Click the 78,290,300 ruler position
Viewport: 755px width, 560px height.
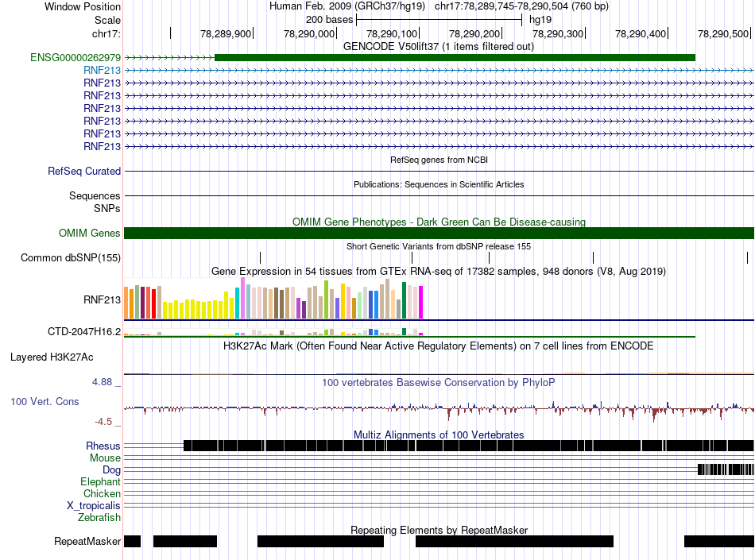point(558,33)
